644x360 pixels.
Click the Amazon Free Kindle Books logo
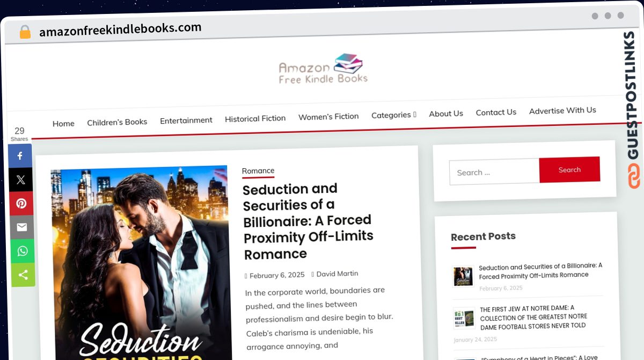(x=323, y=69)
